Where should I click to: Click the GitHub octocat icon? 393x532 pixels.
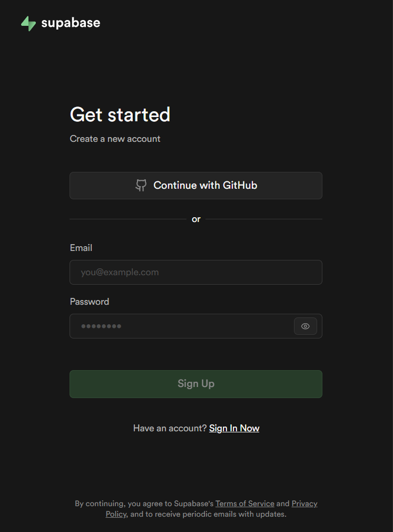(x=141, y=186)
